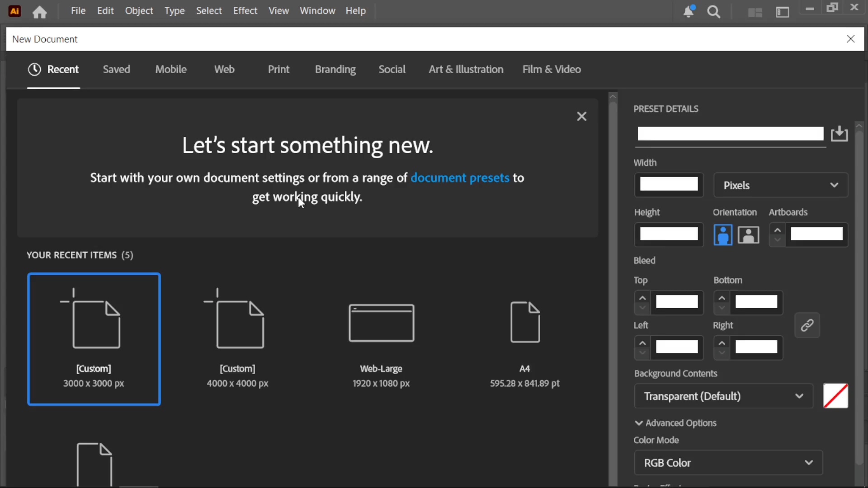Select landscape orientation
Screen dimensions: 868x488
tap(749, 235)
